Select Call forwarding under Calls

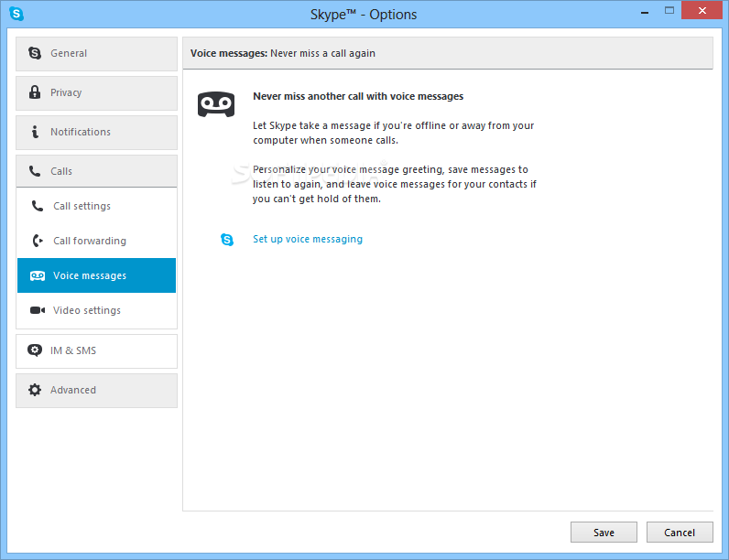97,241
